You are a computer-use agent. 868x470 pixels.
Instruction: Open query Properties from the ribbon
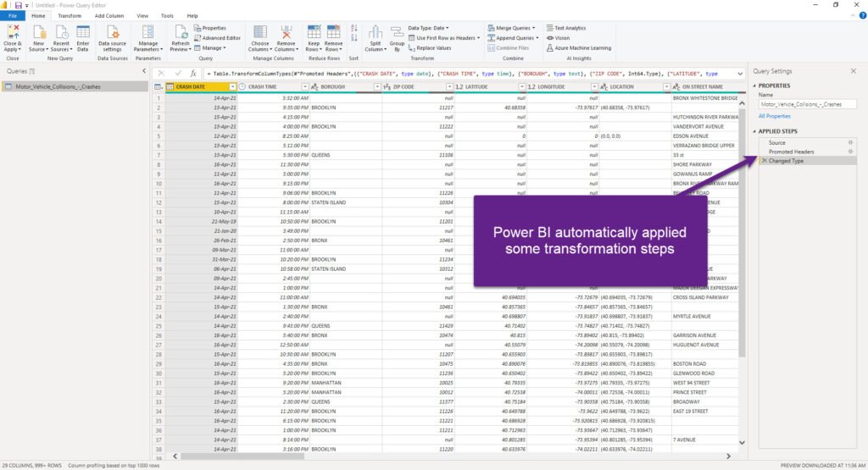(210, 28)
